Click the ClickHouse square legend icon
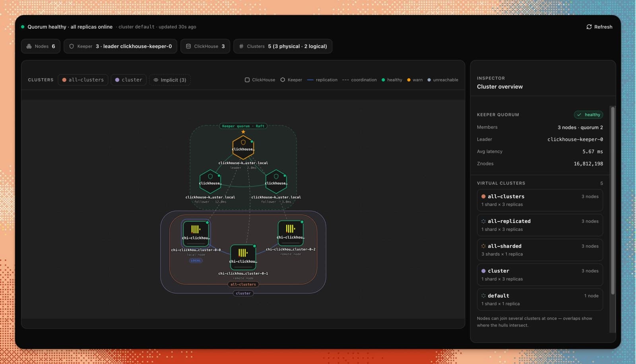The image size is (636, 364). pos(247,80)
